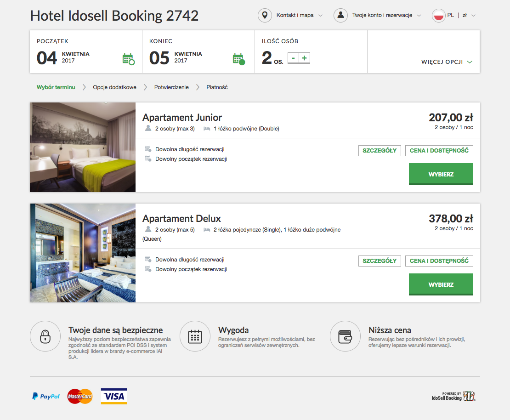Select Apartament Junior with Wybierz button
510x420 pixels.
(x=441, y=174)
